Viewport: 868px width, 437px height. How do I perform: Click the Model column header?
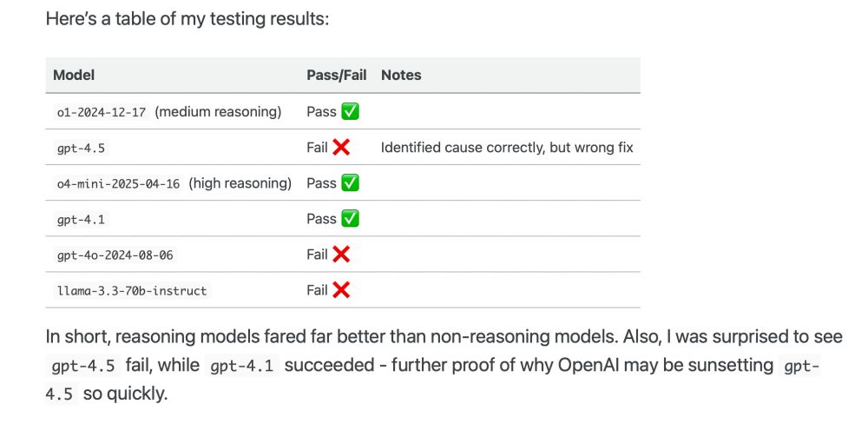coord(74,75)
